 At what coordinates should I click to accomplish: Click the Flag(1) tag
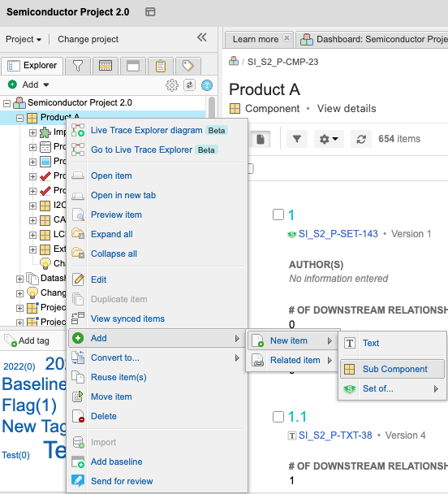(29, 405)
